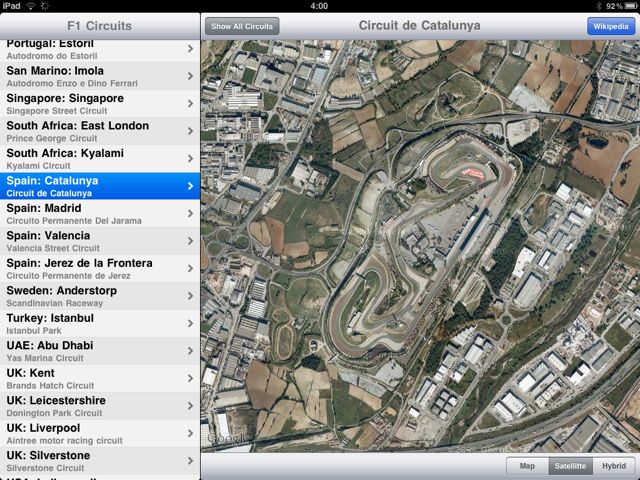Image resolution: width=640 pixels, height=480 pixels.
Task: Open chevron for UK: Silverstone row
Action: (190, 460)
